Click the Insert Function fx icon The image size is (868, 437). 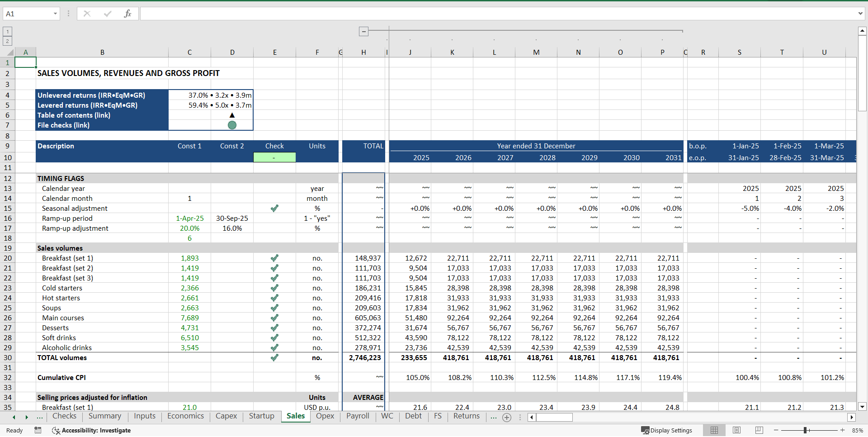click(127, 14)
